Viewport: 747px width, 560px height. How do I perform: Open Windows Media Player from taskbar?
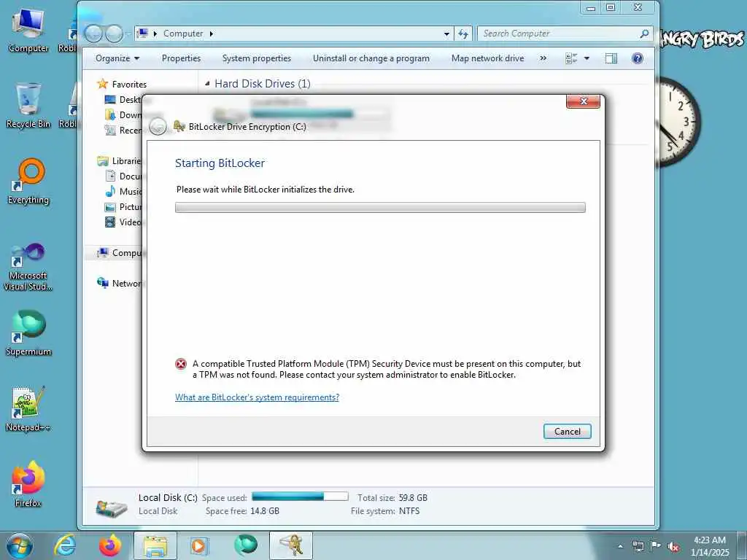(x=198, y=545)
